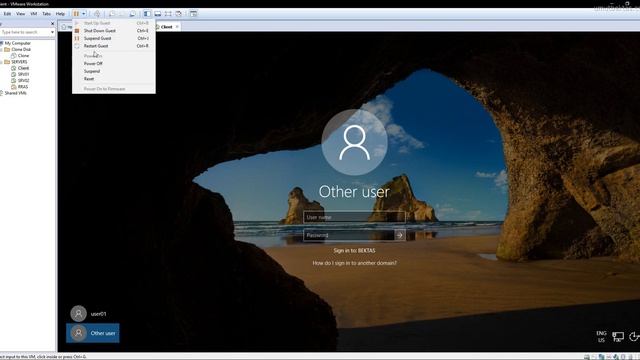Click the User name field
Viewport: 640px width, 360px height.
point(354,217)
